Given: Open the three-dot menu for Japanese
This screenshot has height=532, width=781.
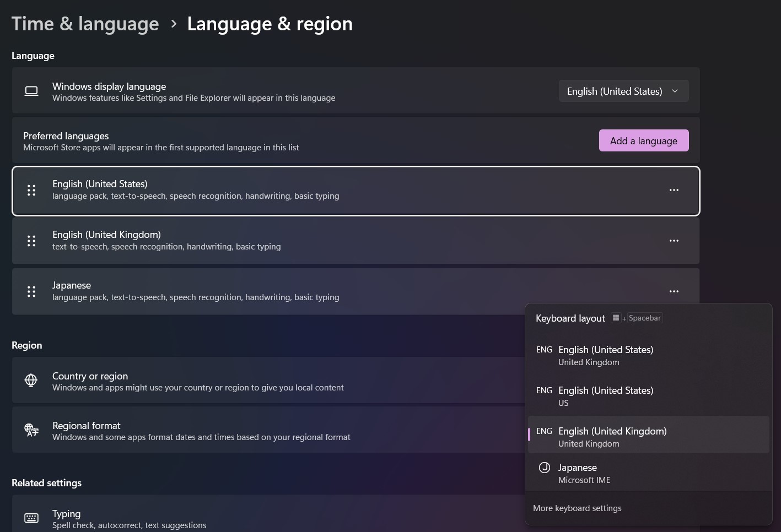Looking at the screenshot, I should (x=674, y=291).
